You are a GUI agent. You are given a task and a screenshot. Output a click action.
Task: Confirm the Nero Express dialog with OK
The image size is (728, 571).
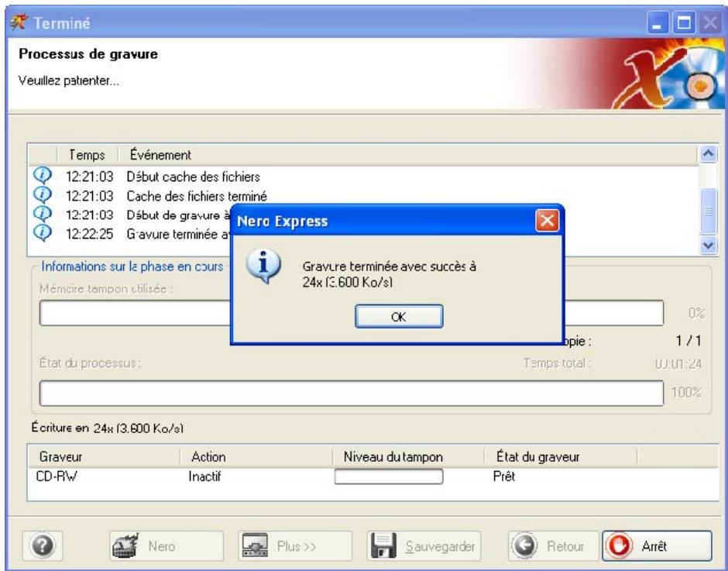point(399,316)
